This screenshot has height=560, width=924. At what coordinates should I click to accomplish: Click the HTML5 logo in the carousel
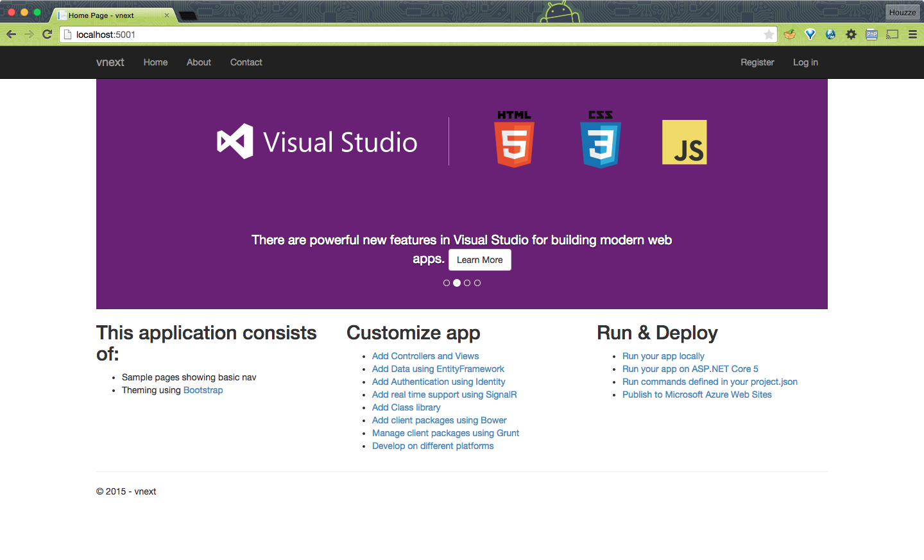514,139
